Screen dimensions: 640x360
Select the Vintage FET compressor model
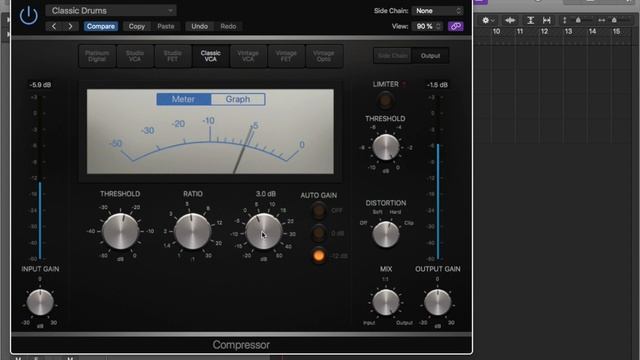pyautogui.click(x=286, y=56)
